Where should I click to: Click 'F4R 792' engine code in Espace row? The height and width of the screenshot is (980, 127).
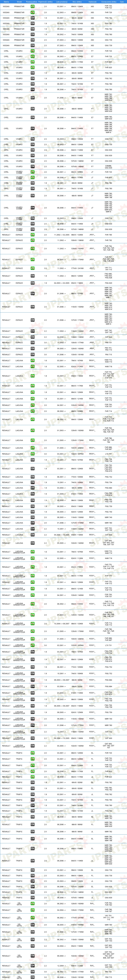pyautogui.click(x=109, y=240)
